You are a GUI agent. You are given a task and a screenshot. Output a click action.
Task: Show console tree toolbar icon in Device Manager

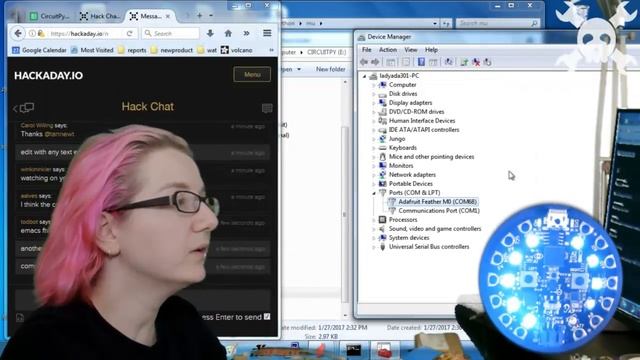pyautogui.click(x=391, y=62)
